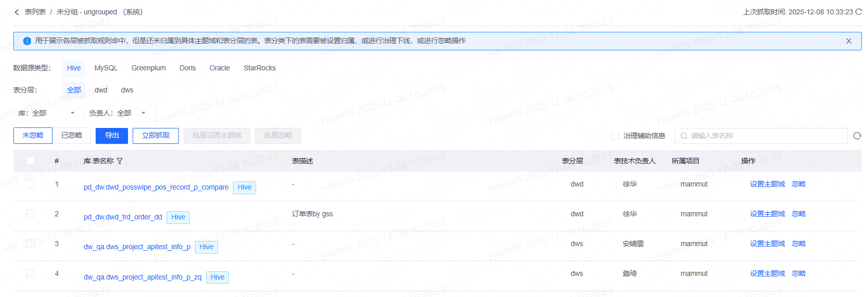
Task: Click the reload icon beside search box
Action: 857,136
